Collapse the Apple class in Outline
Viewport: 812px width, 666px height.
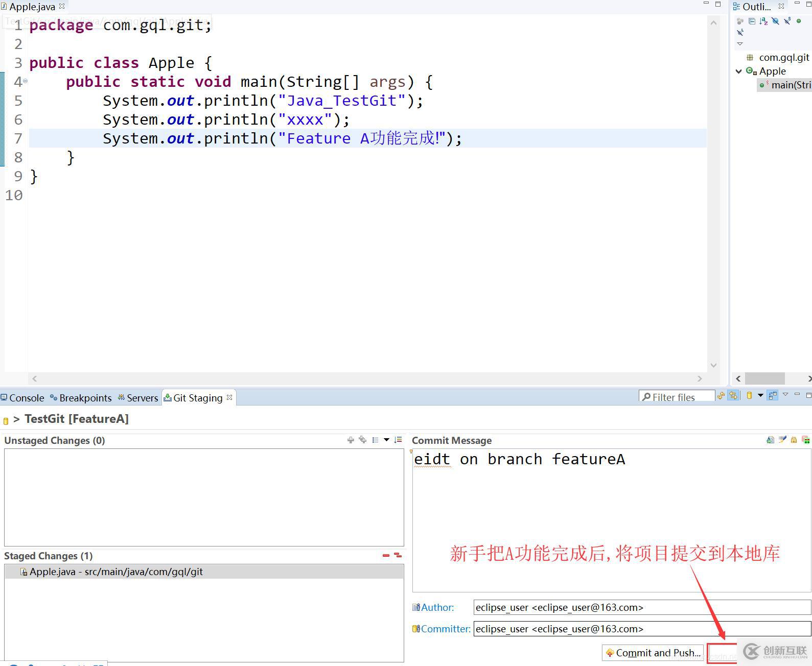(x=738, y=71)
